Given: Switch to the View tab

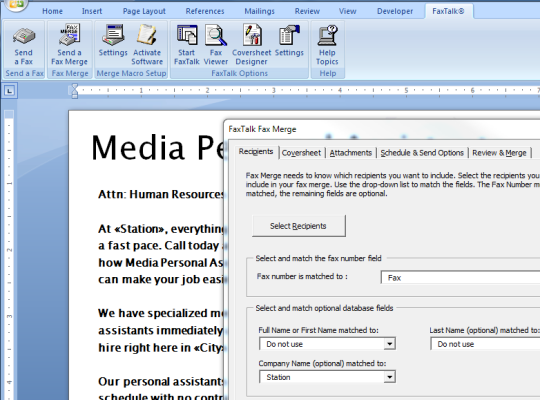Looking at the screenshot, I should click(x=347, y=11).
